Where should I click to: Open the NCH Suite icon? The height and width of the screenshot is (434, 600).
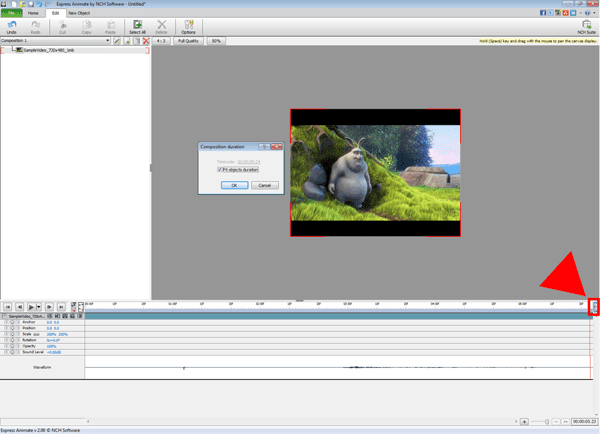(587, 24)
